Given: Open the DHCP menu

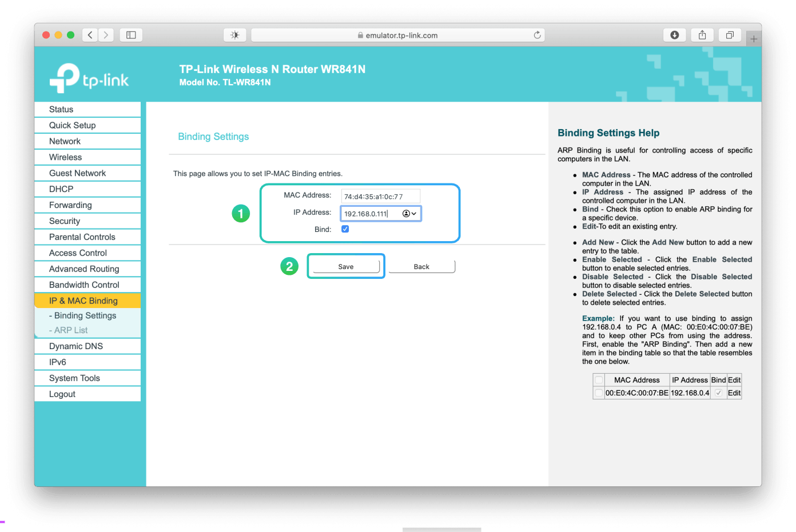Looking at the screenshot, I should pyautogui.click(x=87, y=189).
